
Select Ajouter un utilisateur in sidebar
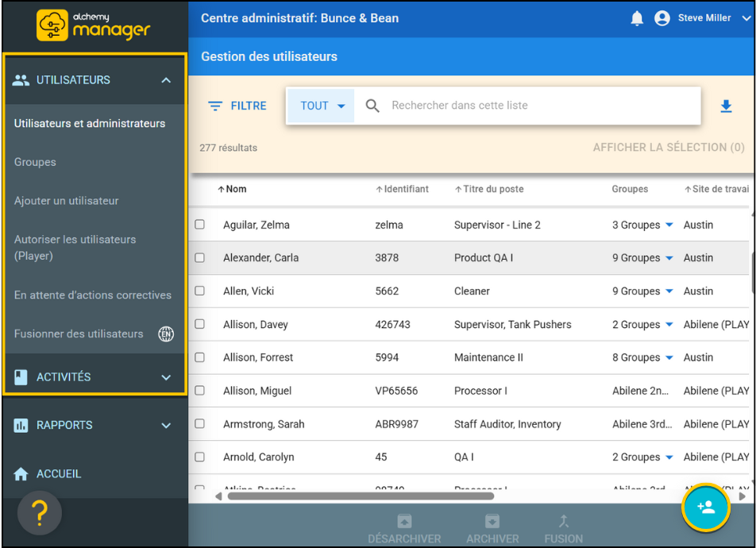(66, 201)
